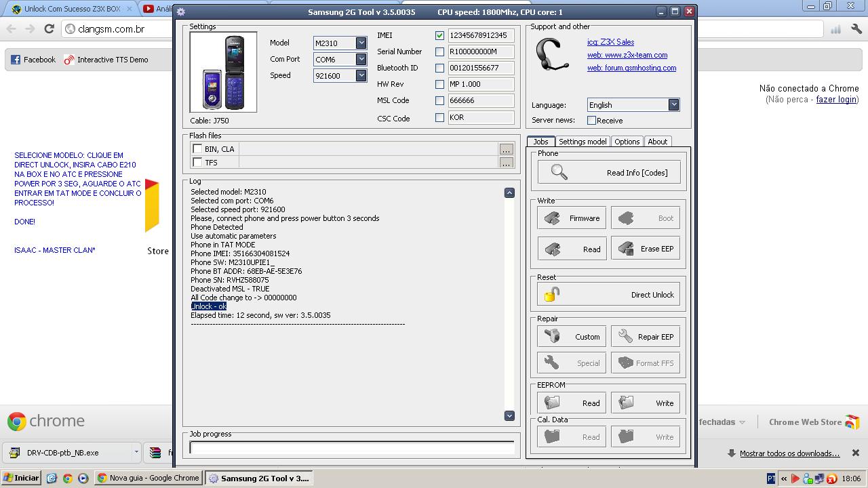Click the Chrome Web Store link
Viewport: 868px width, 488px height.
coord(814,422)
